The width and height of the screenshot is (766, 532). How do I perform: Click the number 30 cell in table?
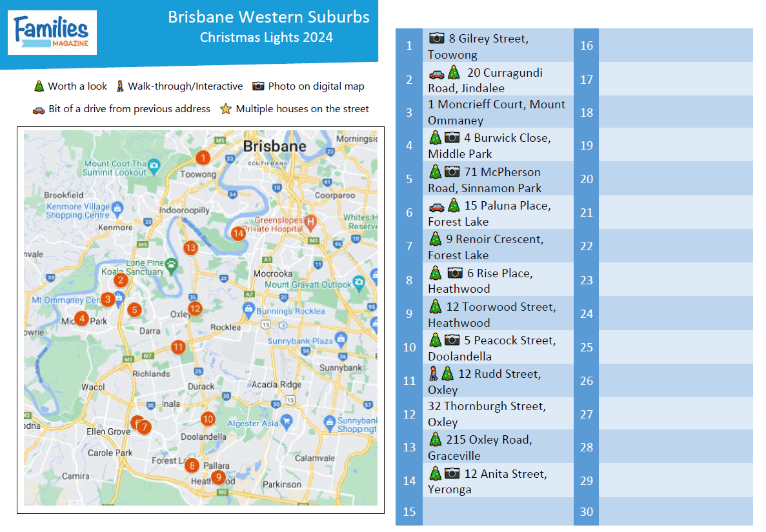point(586,511)
